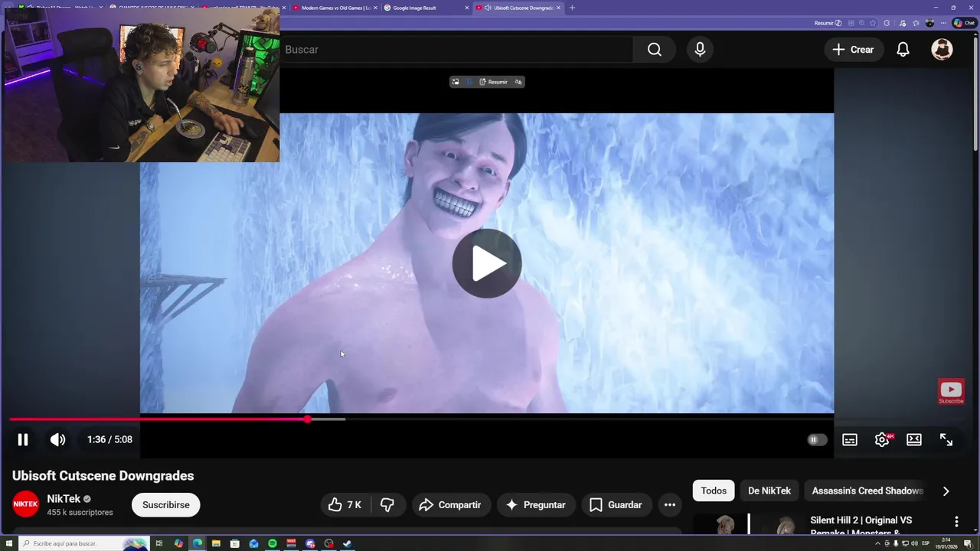Click the taskbar clock showing 2:14
Screen dimensions: 980x551
point(948,543)
